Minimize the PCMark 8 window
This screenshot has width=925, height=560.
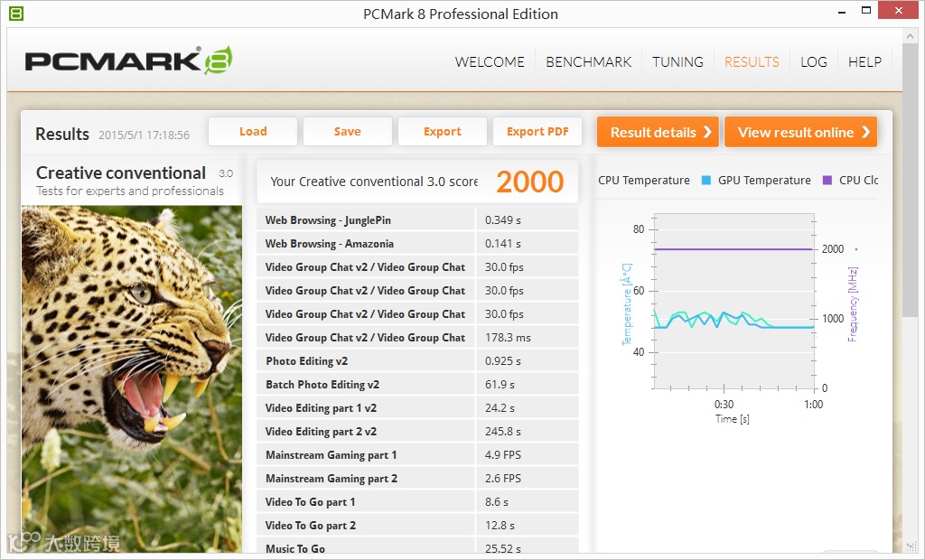(841, 11)
